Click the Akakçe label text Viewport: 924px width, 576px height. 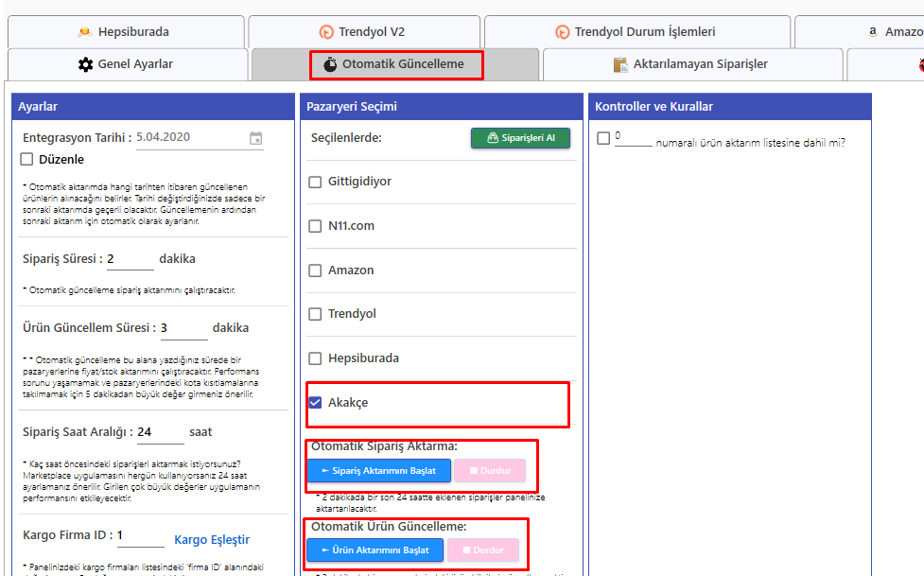coord(348,403)
